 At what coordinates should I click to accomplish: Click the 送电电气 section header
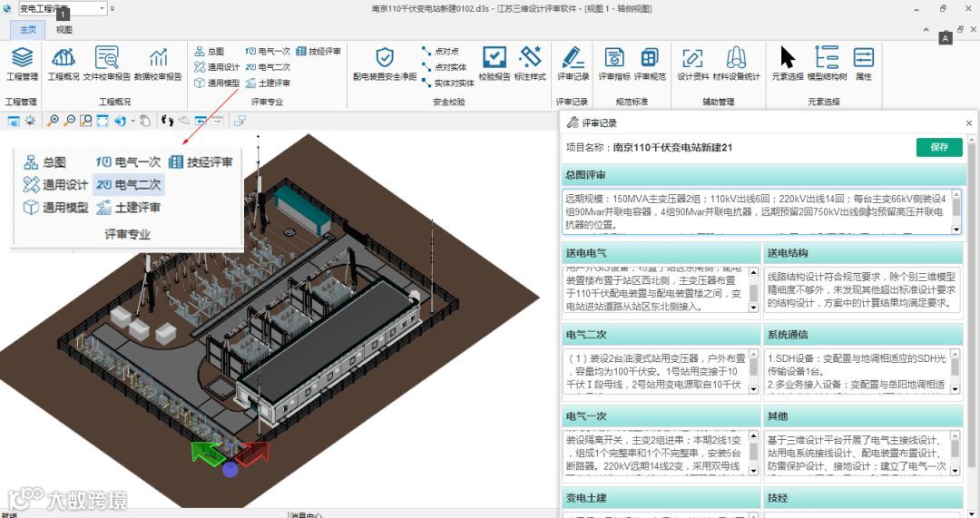click(x=661, y=253)
